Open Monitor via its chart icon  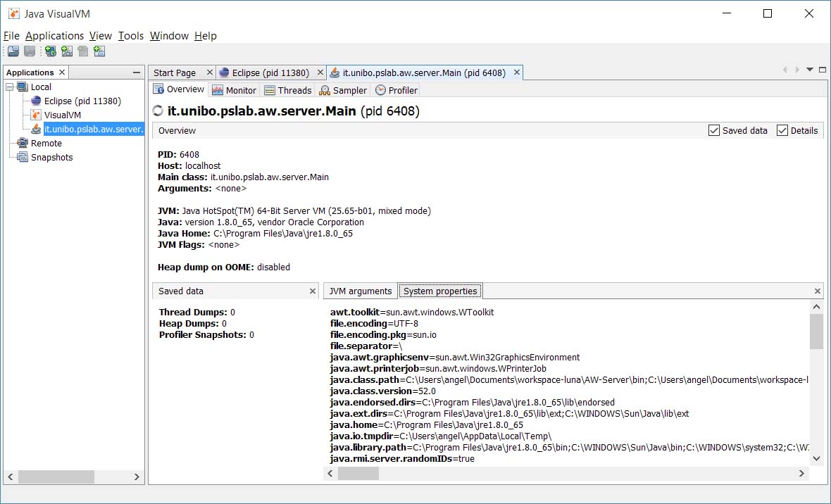coord(218,90)
